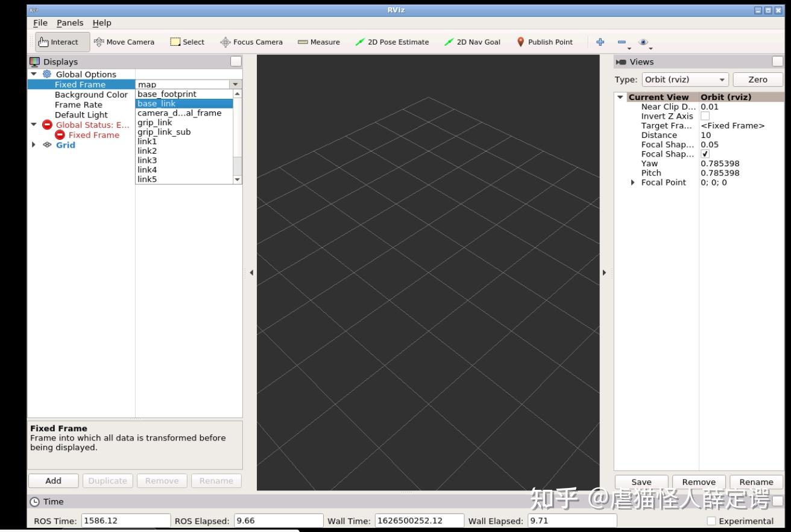
Task: Click the Wall Time field
Action: 419,521
